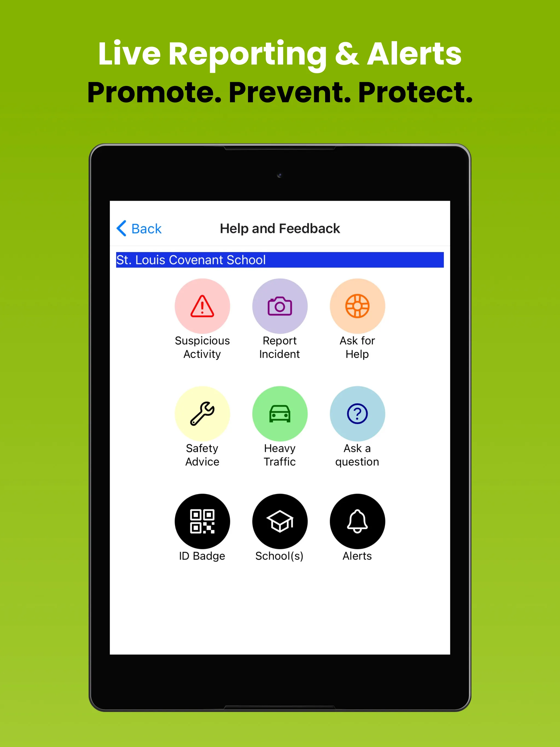
Task: Enable the School(s) visibility toggle
Action: point(281,525)
